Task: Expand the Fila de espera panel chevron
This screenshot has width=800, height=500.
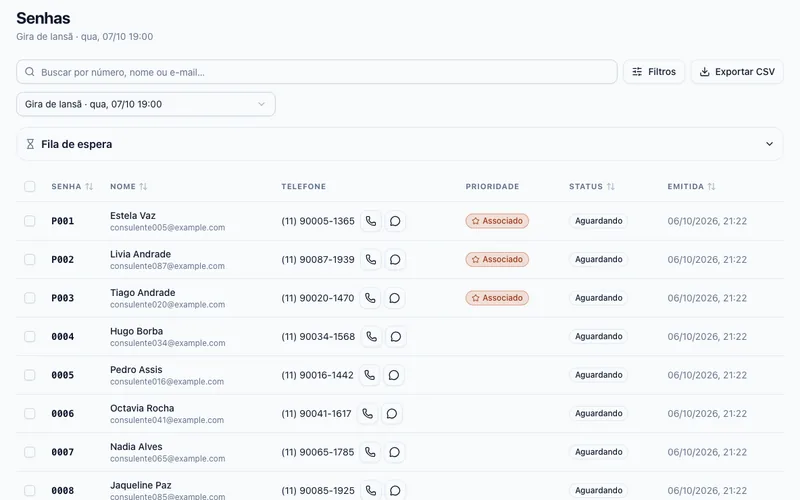Action: click(769, 144)
